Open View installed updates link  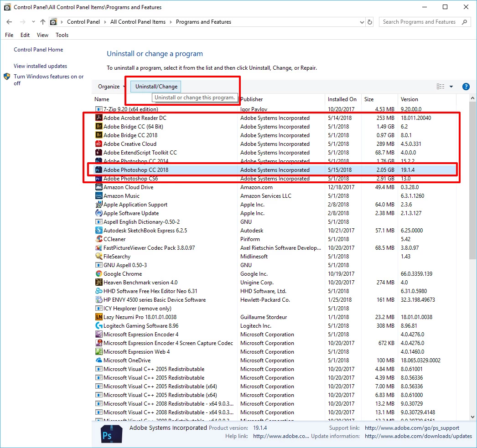coord(40,66)
